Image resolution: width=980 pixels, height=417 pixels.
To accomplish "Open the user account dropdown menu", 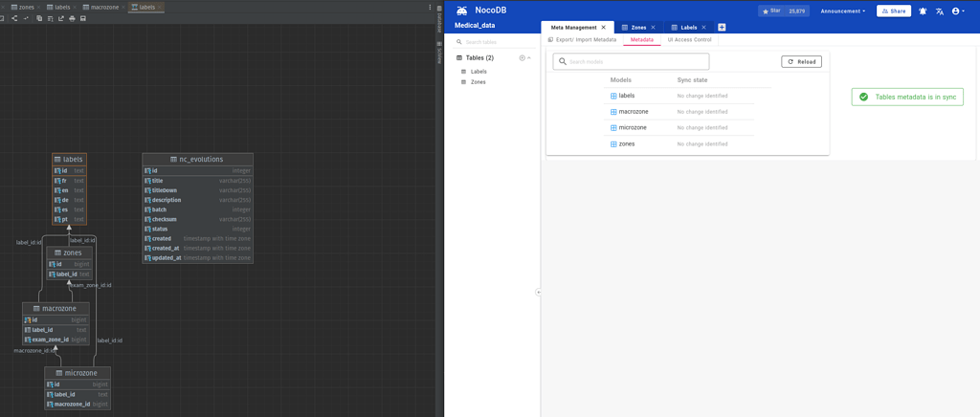I will coord(957,11).
